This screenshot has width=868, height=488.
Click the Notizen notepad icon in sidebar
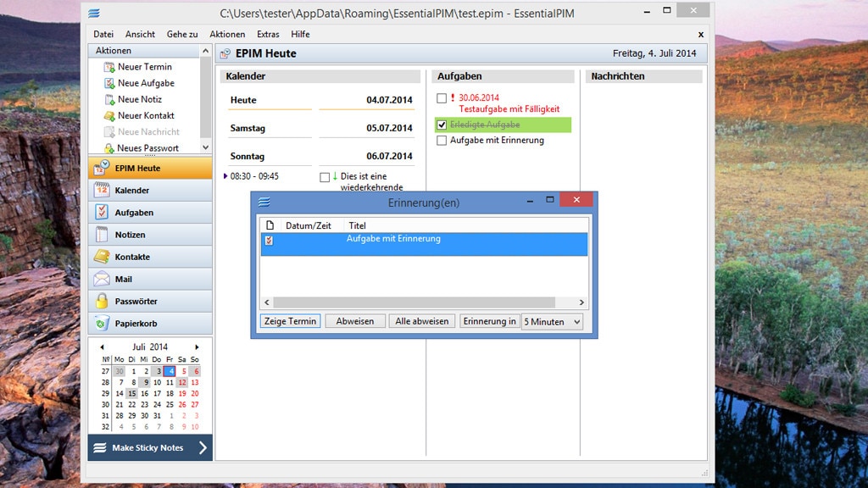(102, 234)
